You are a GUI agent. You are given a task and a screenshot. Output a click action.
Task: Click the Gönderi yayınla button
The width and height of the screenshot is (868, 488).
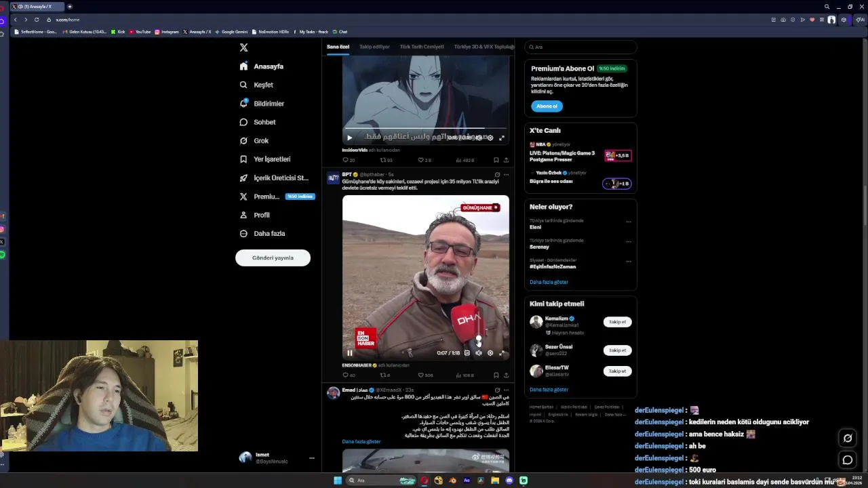273,258
